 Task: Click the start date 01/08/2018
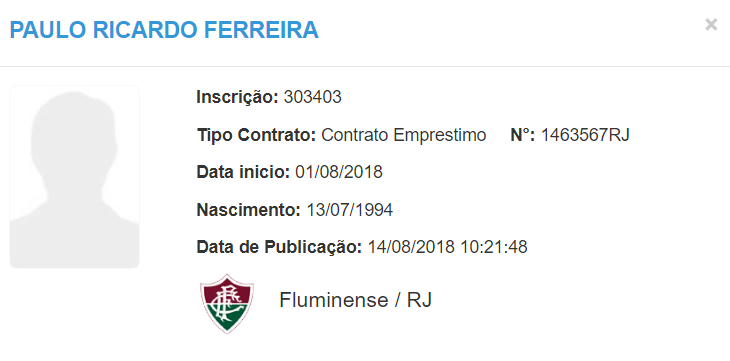pyautogui.click(x=339, y=172)
